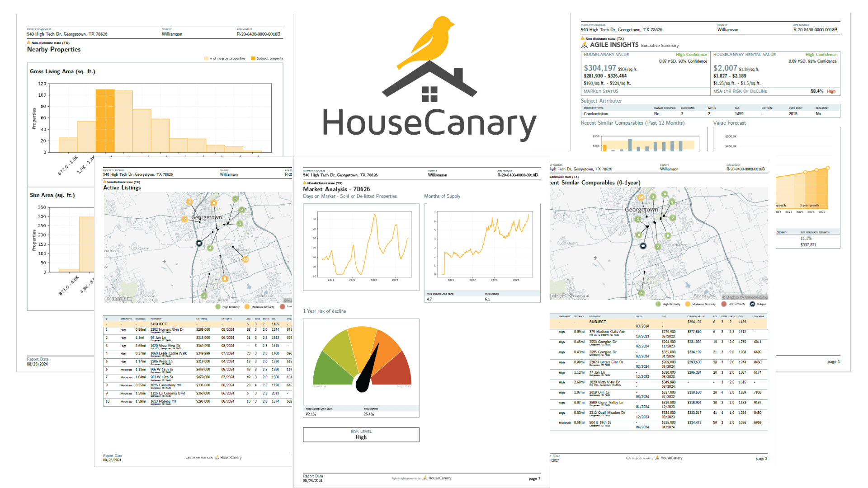Screen dimensions: 868x488
Task: Click the RISK LEVEL High box
Action: (361, 435)
